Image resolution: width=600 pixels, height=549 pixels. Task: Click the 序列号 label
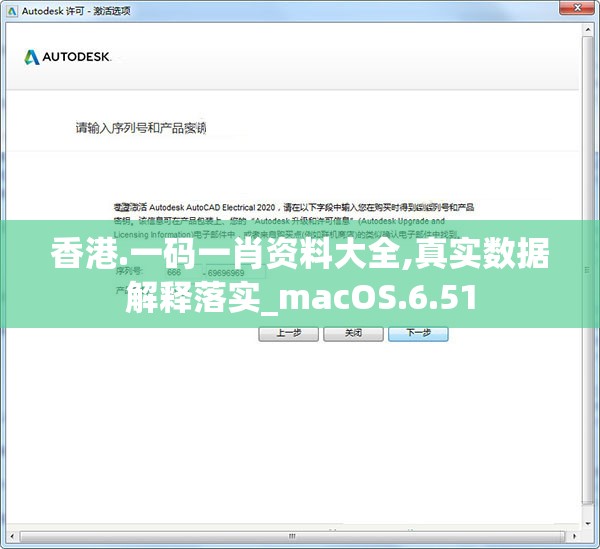[129, 271]
